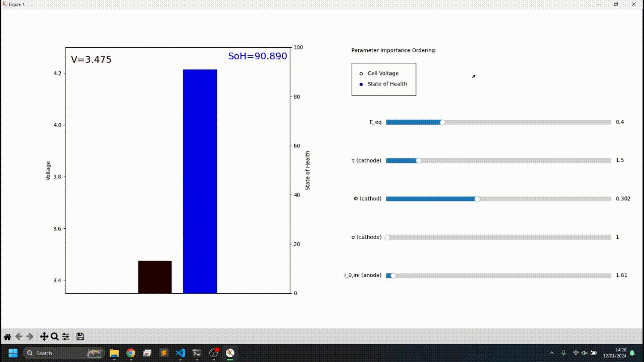Adjust τ (cathode) slider value to 1.5
This screenshot has height=362, width=644.
tap(419, 161)
